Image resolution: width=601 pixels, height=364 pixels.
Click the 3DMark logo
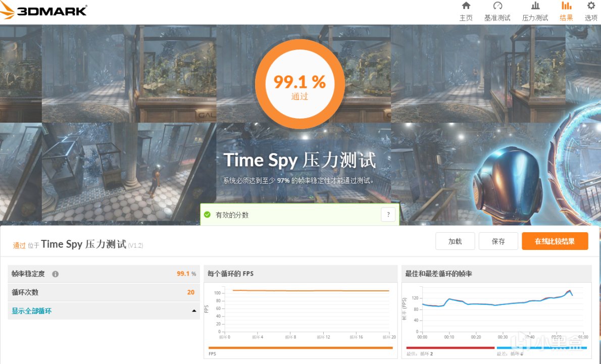pos(43,10)
